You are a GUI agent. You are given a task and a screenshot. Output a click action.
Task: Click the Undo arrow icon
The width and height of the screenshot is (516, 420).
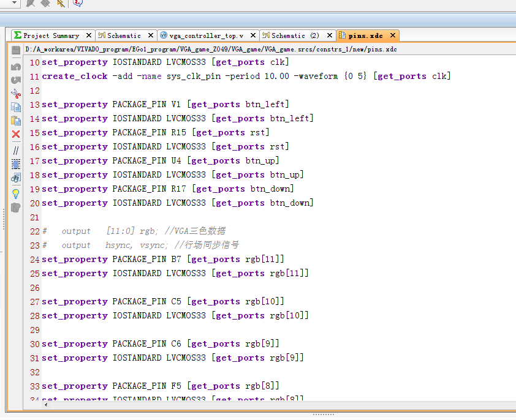[x=16, y=66]
